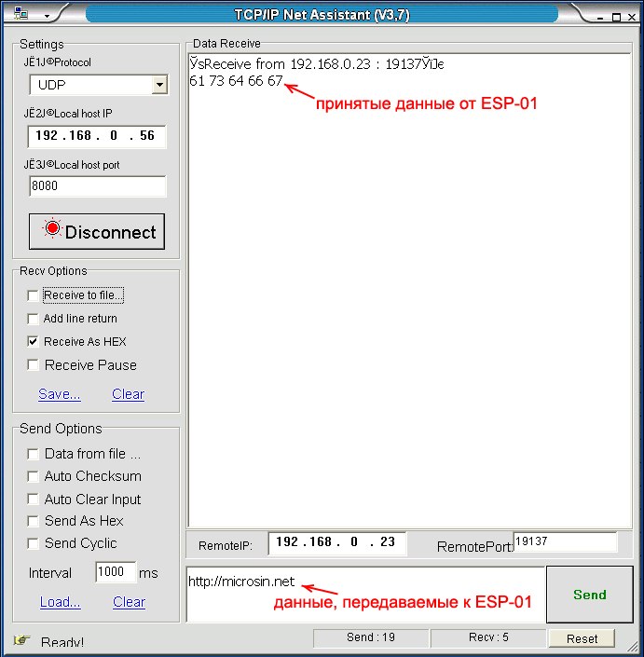This screenshot has height=657, width=644.
Task: Click the Recv : 5 counter
Action: (x=488, y=637)
